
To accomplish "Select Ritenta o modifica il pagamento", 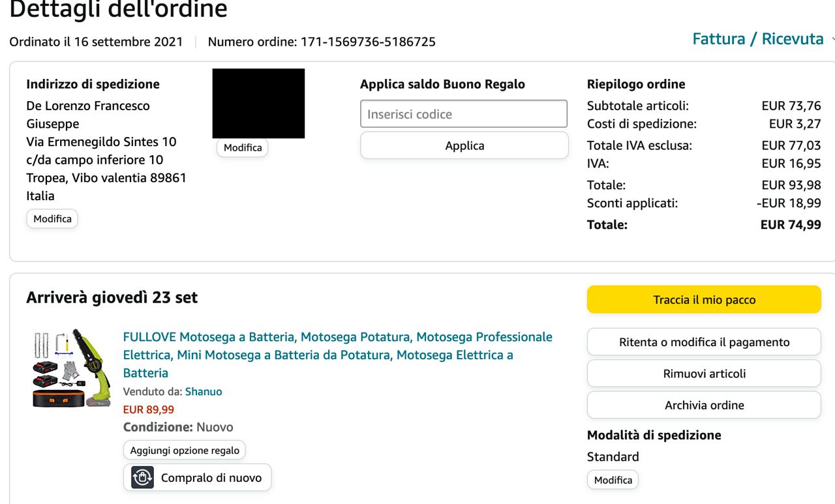I will coord(704,342).
